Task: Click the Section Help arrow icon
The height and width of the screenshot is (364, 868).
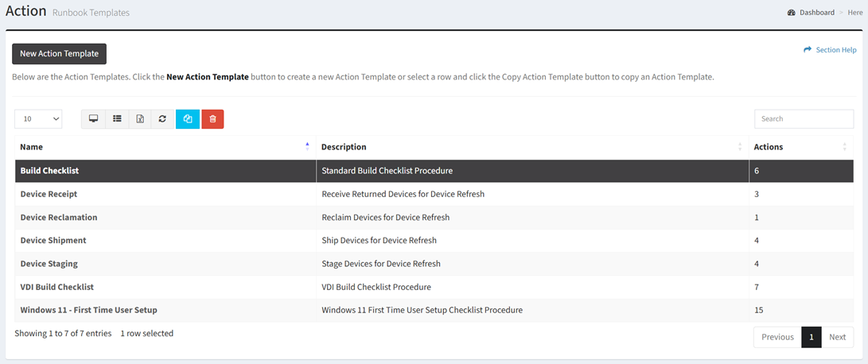Action: pyautogui.click(x=808, y=50)
